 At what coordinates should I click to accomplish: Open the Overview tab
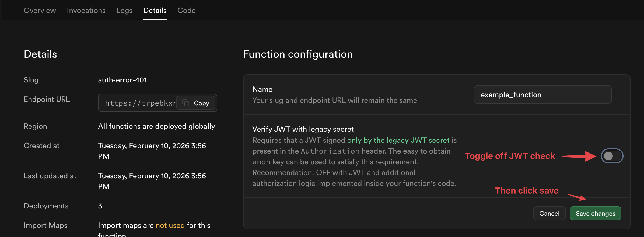[40, 10]
